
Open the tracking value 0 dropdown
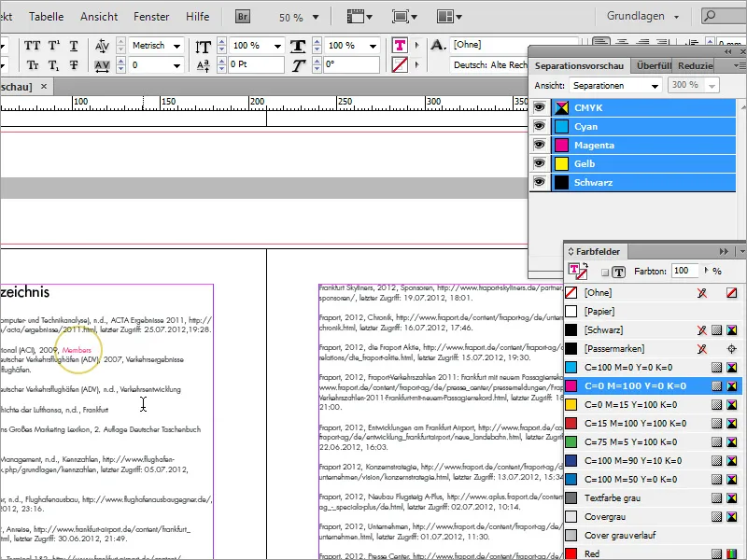(x=177, y=65)
